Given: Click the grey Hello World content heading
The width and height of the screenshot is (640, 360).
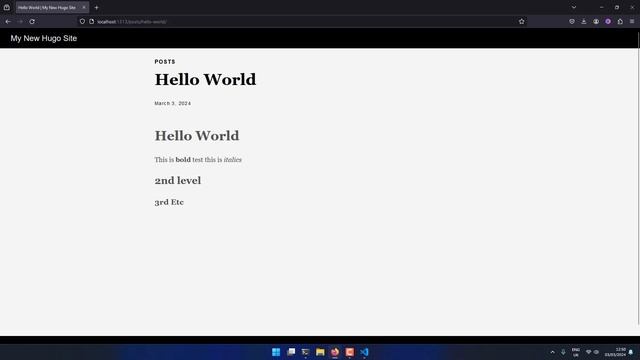Looking at the screenshot, I should [197, 136].
